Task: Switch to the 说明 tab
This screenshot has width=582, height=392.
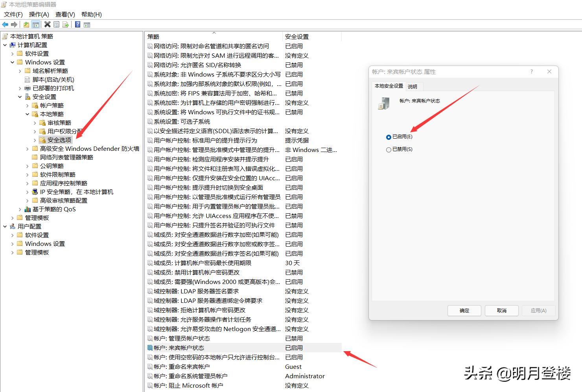Action: [x=413, y=86]
